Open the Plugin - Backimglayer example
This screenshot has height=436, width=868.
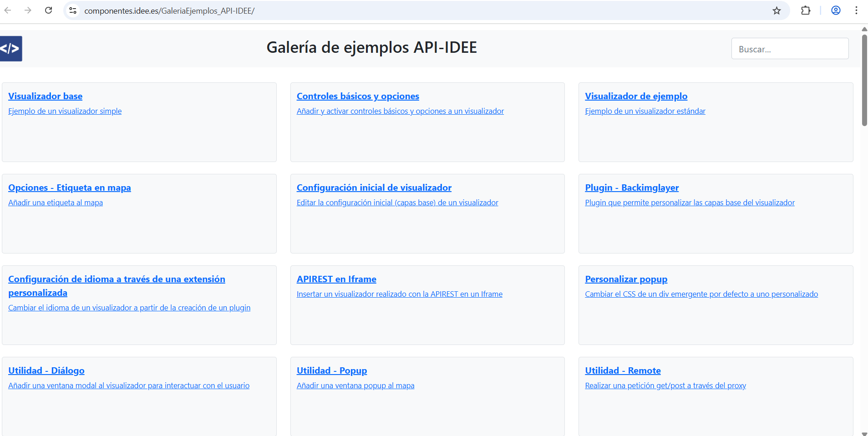click(631, 188)
